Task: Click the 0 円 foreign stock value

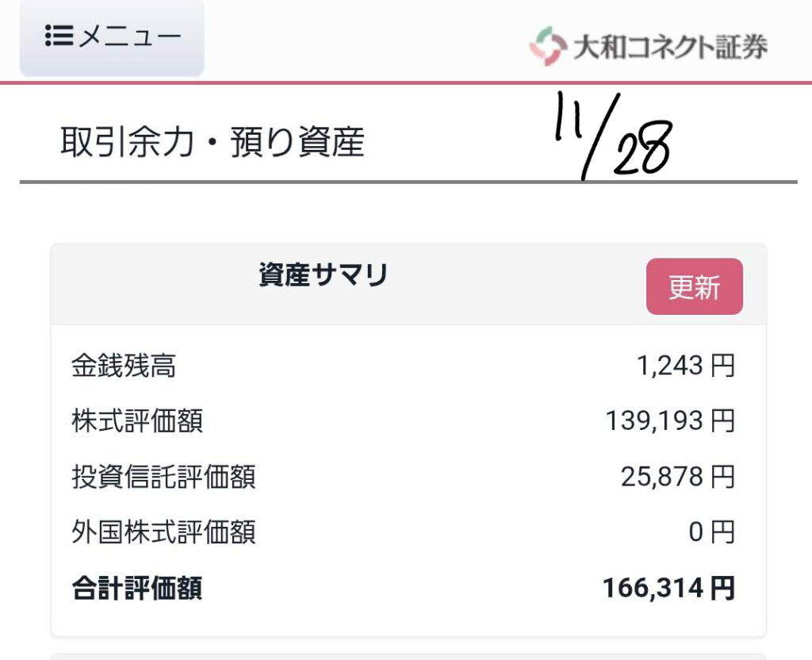Action: pyautogui.click(x=710, y=532)
